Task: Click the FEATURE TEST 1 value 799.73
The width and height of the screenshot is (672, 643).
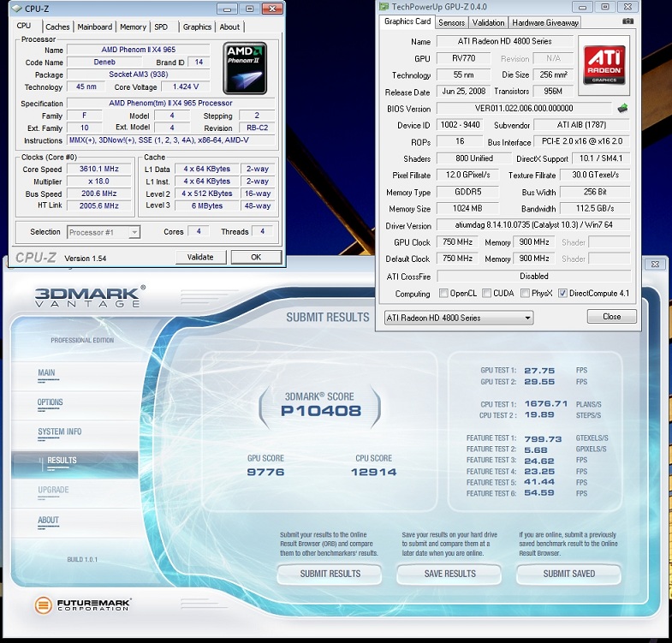Action: pyautogui.click(x=543, y=438)
